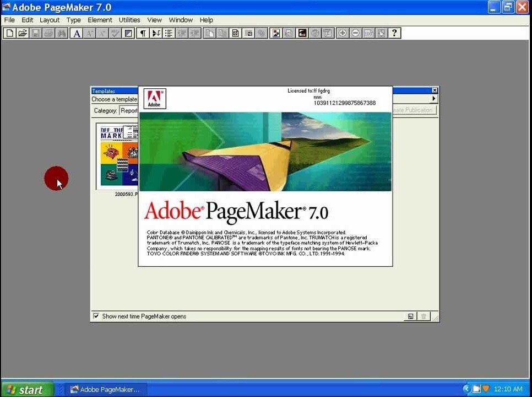Click the Print toolbar icon
The width and height of the screenshot is (532, 397).
click(x=48, y=33)
